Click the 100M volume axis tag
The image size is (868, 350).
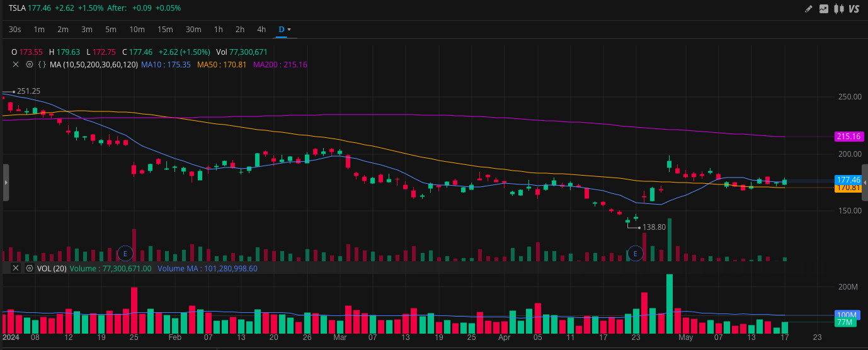tap(848, 315)
